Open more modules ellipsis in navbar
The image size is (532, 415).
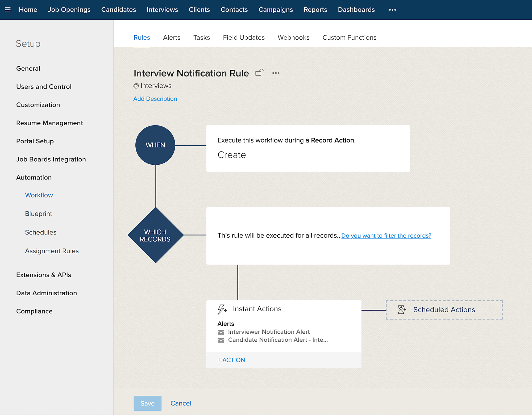click(x=392, y=10)
